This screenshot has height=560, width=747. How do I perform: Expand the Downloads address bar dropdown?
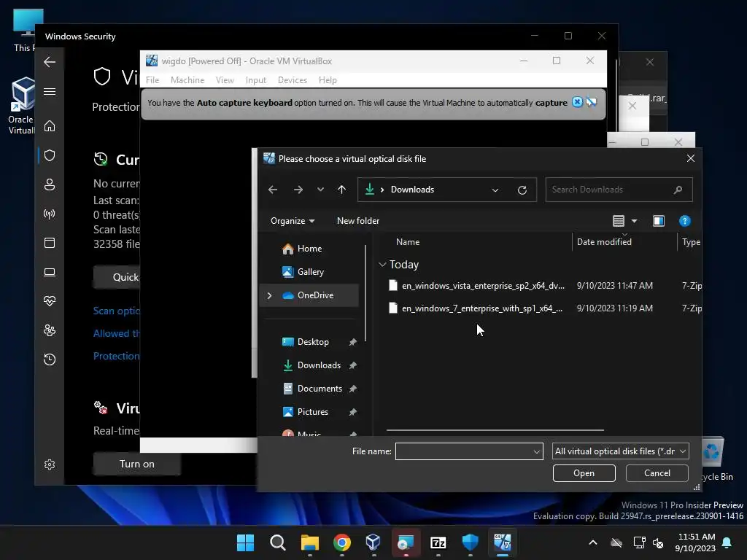(495, 190)
